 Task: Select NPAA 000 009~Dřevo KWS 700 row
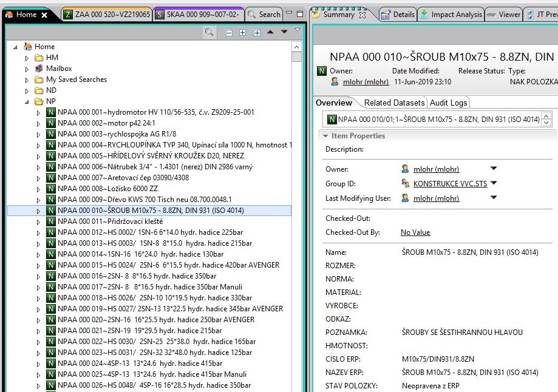[145, 200]
